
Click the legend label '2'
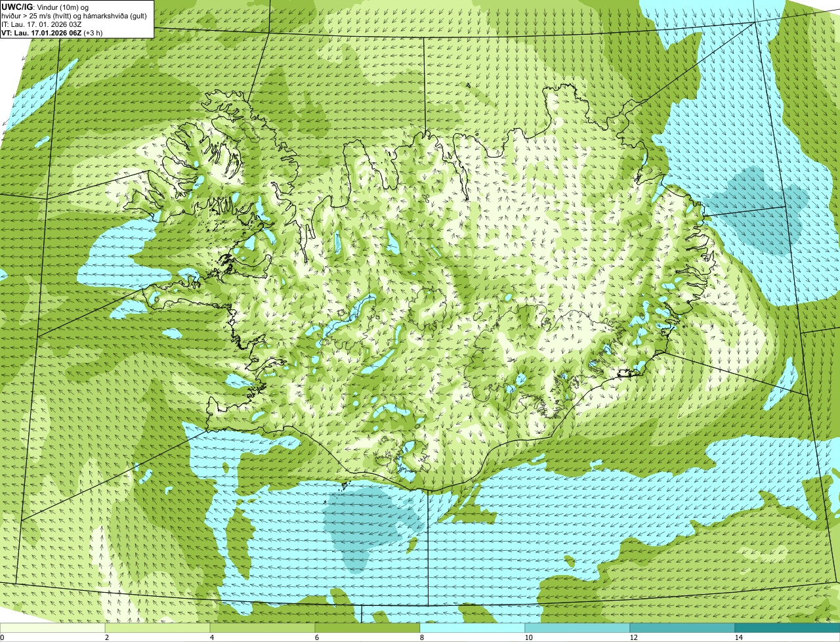106,637
